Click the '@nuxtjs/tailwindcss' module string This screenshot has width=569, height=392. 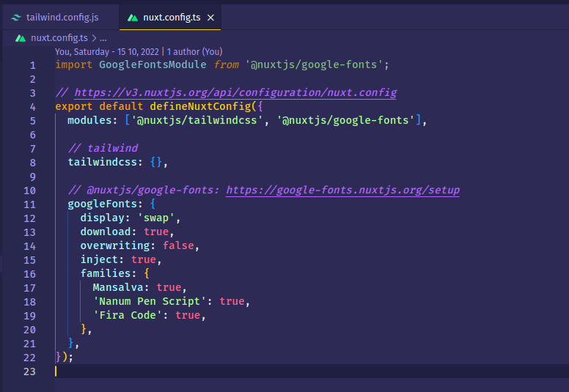(x=197, y=120)
